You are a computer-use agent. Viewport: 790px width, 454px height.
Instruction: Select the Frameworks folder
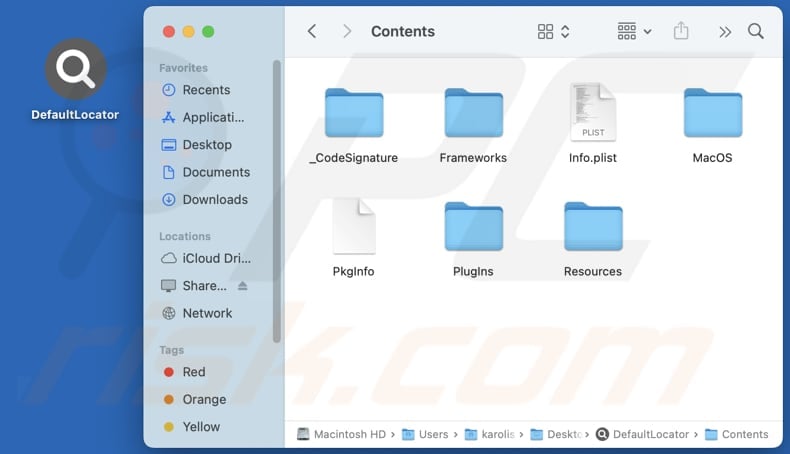[473, 113]
